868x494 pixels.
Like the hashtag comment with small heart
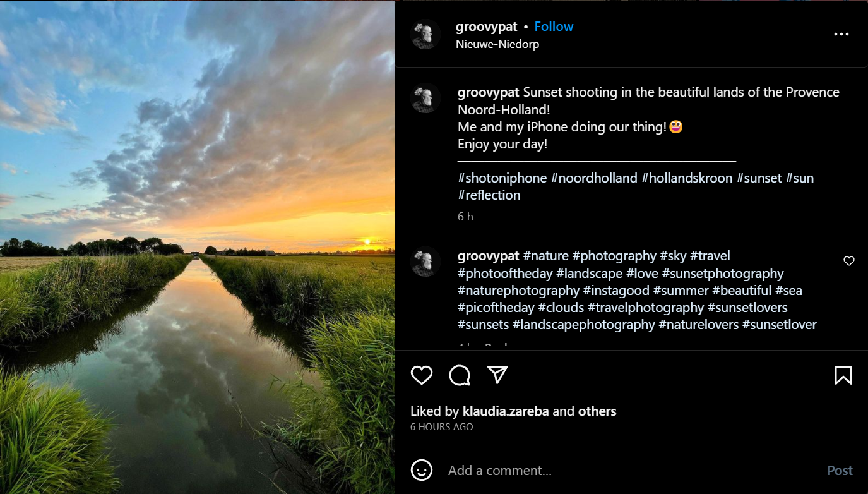[x=849, y=261]
